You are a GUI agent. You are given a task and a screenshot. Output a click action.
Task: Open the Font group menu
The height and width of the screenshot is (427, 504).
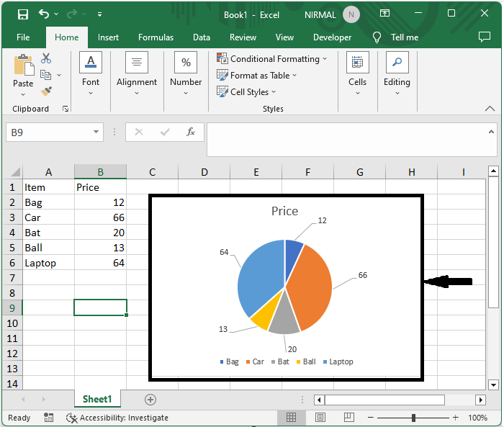(x=91, y=74)
